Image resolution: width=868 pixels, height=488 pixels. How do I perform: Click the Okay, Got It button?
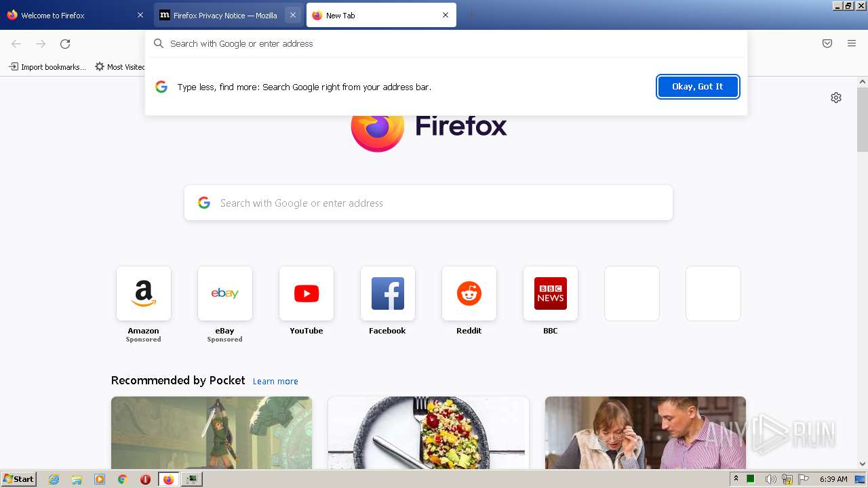tap(698, 87)
